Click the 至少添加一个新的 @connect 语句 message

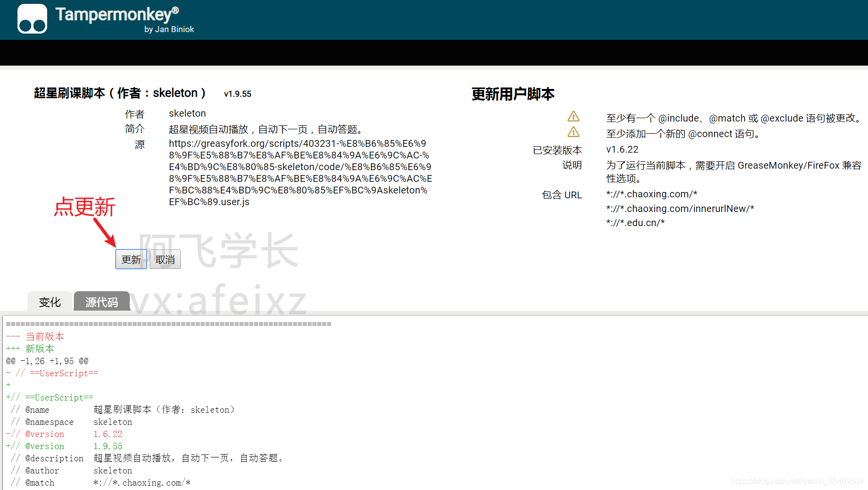point(683,134)
